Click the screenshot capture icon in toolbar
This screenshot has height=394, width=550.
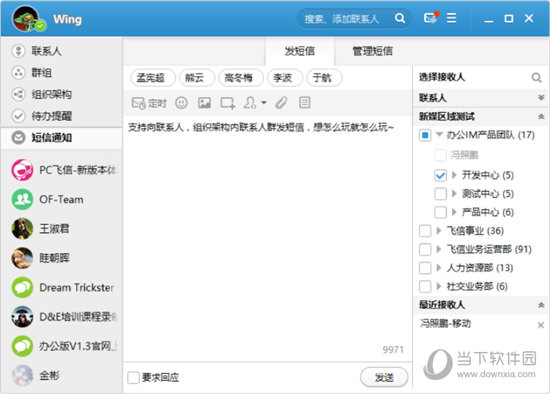[227, 103]
